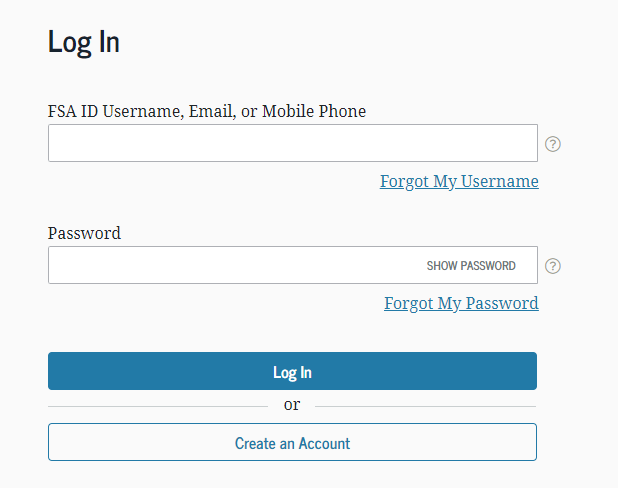Toggle SHOW PASSWORD in the password field
The width and height of the screenshot is (618, 488).
pos(471,266)
